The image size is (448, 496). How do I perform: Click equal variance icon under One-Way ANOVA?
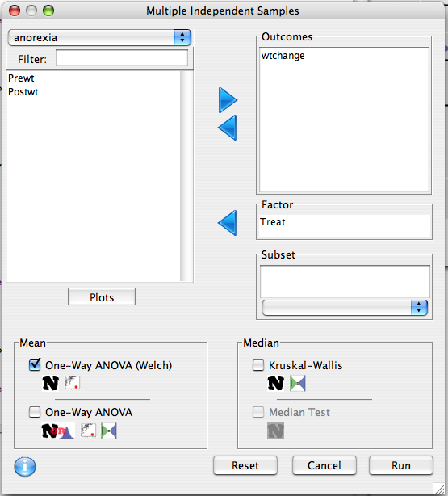[x=109, y=431]
